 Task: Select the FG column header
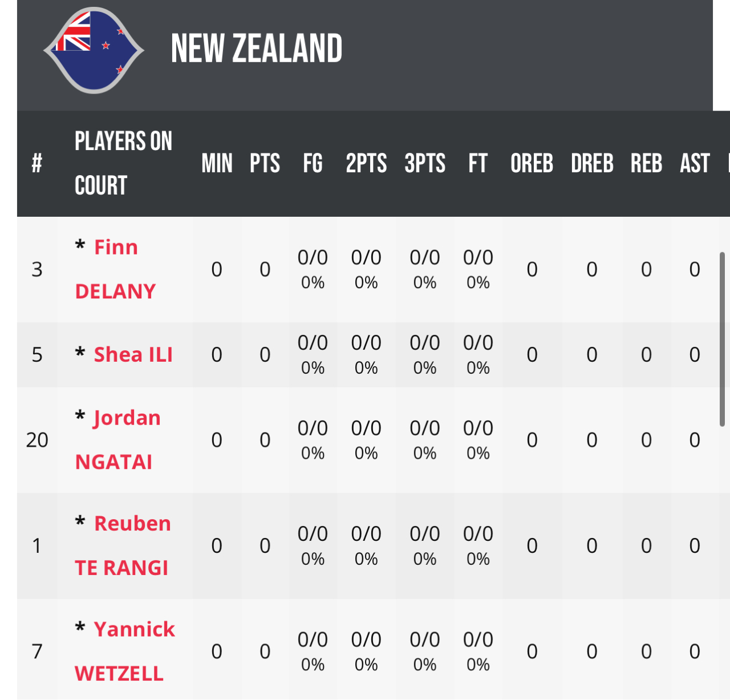[x=313, y=164]
